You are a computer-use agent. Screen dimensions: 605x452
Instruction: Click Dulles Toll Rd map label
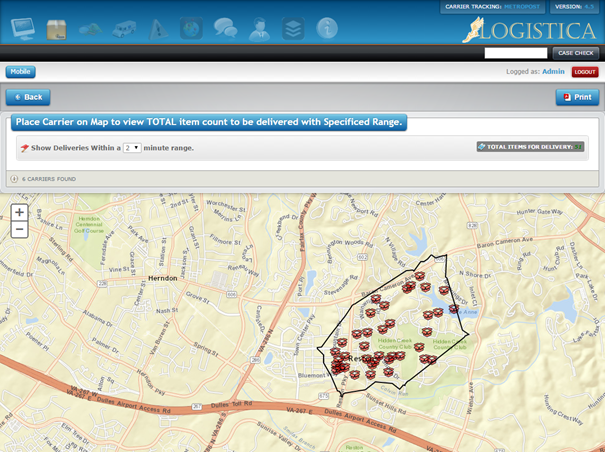[232, 405]
